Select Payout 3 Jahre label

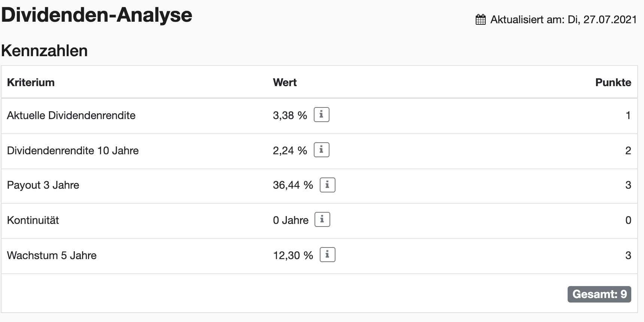[43, 185]
